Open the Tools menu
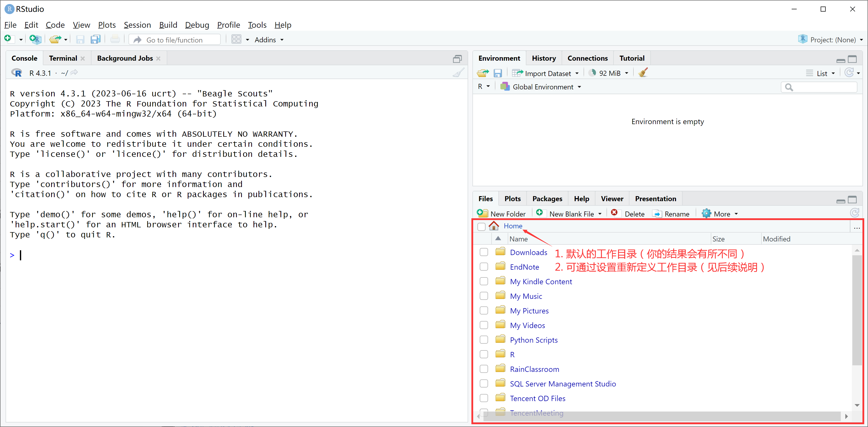868x427 pixels. click(x=257, y=25)
